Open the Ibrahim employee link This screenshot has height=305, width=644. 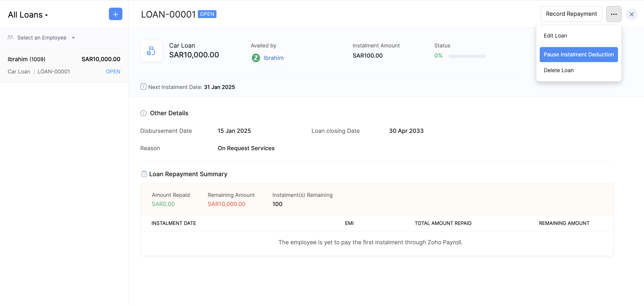pos(273,58)
